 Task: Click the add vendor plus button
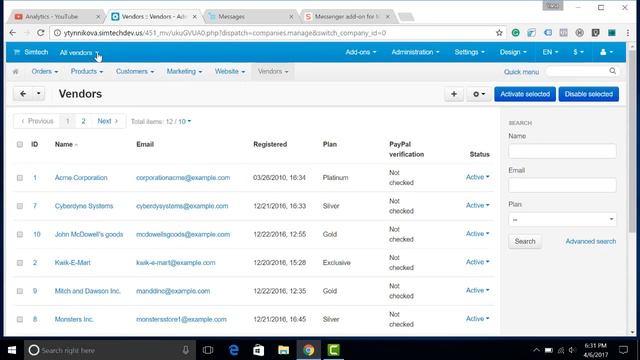(x=454, y=94)
